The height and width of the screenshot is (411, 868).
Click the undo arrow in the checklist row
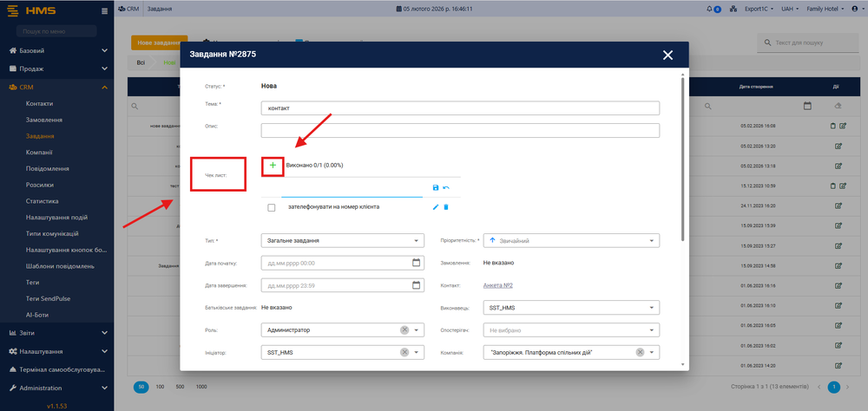(x=446, y=187)
